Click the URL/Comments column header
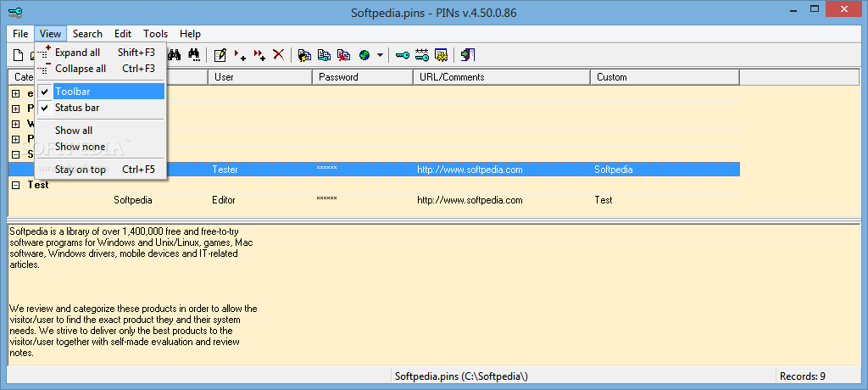Image resolution: width=868 pixels, height=390 pixels. click(502, 77)
